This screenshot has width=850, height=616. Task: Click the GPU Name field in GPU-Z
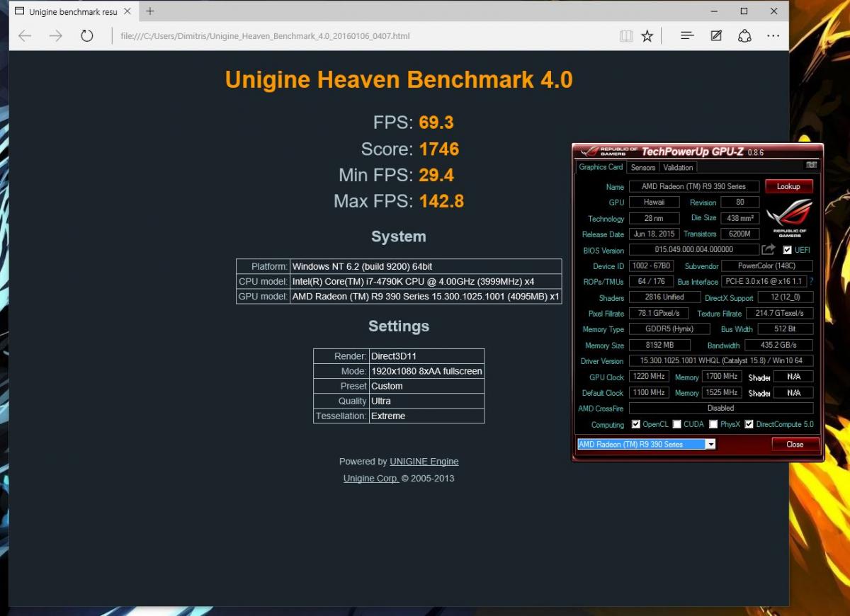click(693, 187)
